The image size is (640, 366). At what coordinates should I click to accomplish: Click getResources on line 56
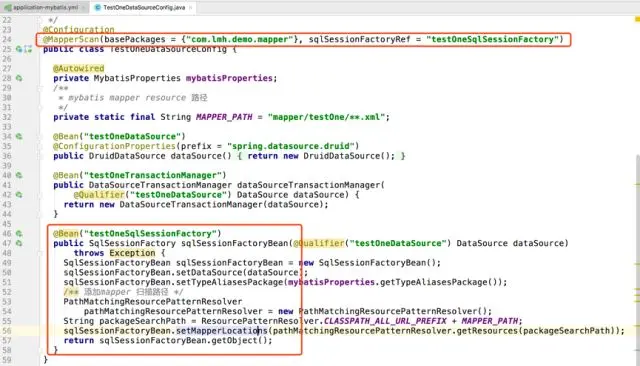click(487, 331)
